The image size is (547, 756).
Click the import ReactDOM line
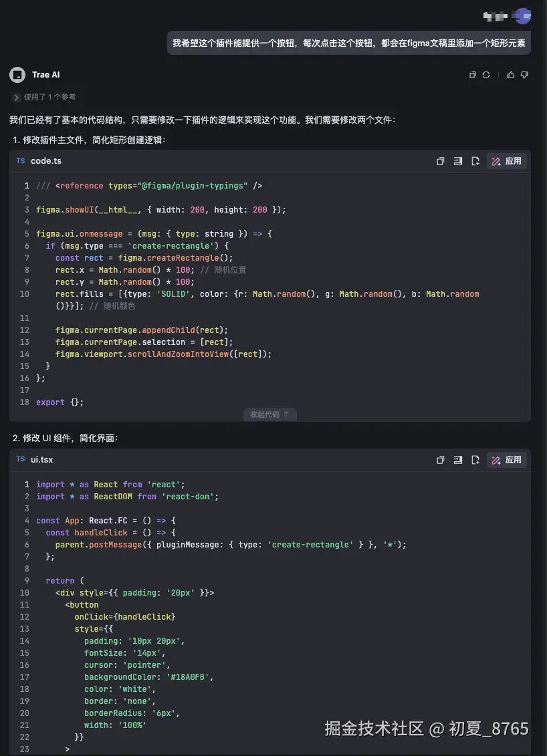click(127, 496)
